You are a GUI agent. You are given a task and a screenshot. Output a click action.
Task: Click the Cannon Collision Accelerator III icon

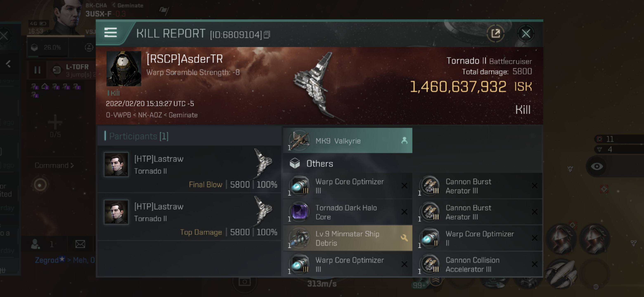pyautogui.click(x=430, y=264)
